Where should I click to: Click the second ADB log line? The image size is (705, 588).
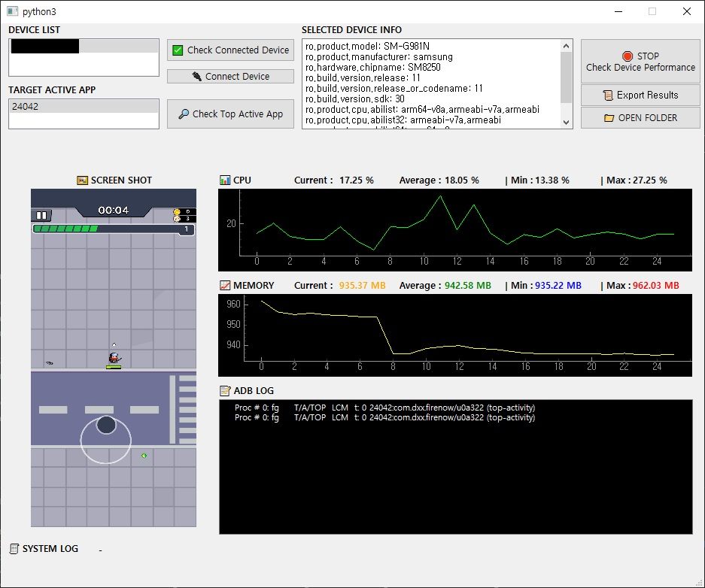(x=385, y=417)
